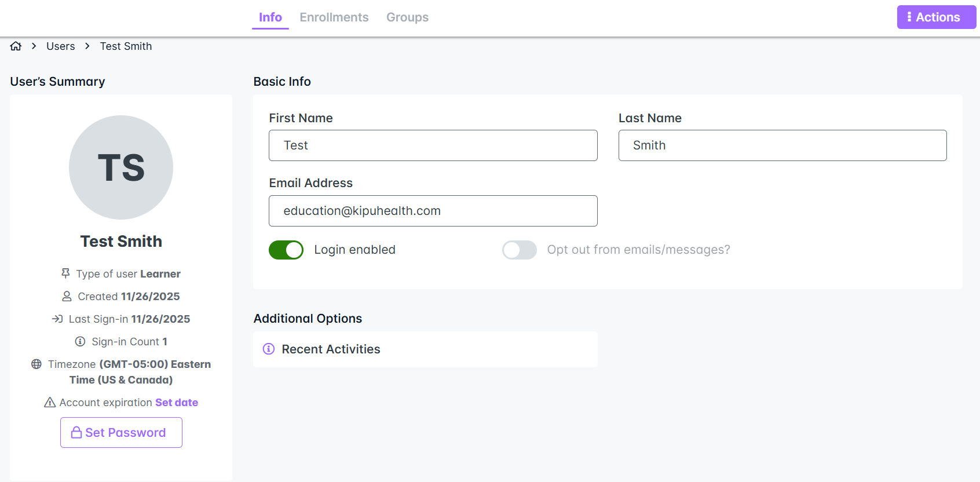Click the pin icon beside Type of user
The image size is (980, 482).
(66, 273)
